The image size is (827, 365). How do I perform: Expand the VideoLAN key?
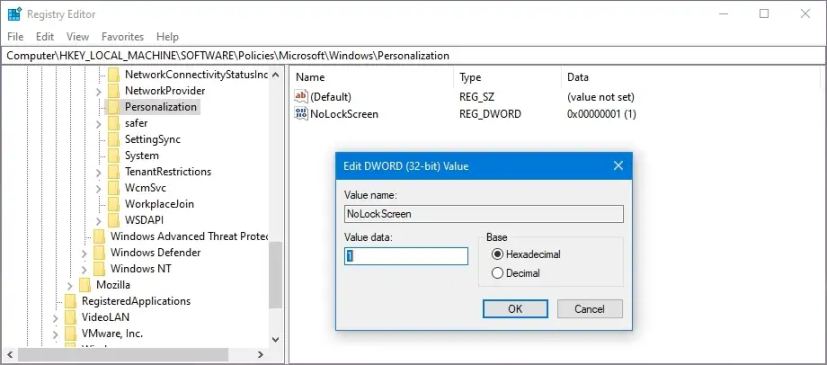coord(55,318)
